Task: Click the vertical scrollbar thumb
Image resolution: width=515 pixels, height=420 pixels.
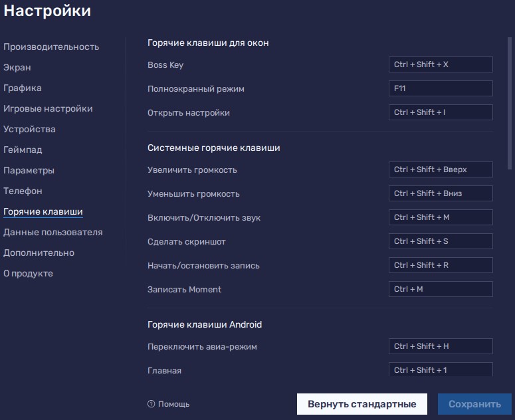Action: tap(510, 104)
